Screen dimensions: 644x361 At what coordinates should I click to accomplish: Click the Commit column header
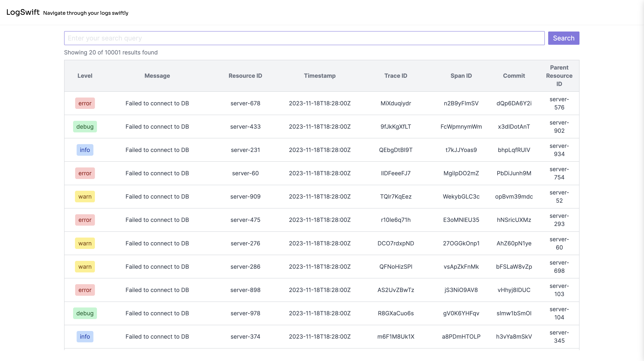[x=514, y=76]
